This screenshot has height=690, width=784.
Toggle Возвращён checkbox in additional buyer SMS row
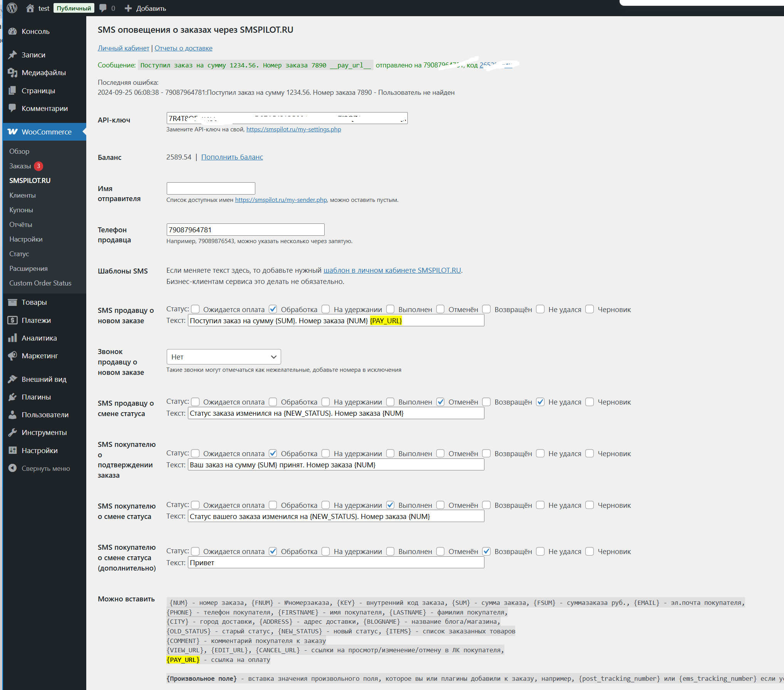(x=486, y=551)
